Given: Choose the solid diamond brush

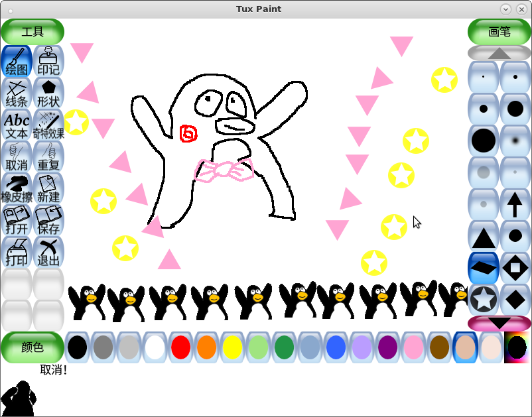Looking at the screenshot, I should pyautogui.click(x=515, y=300).
